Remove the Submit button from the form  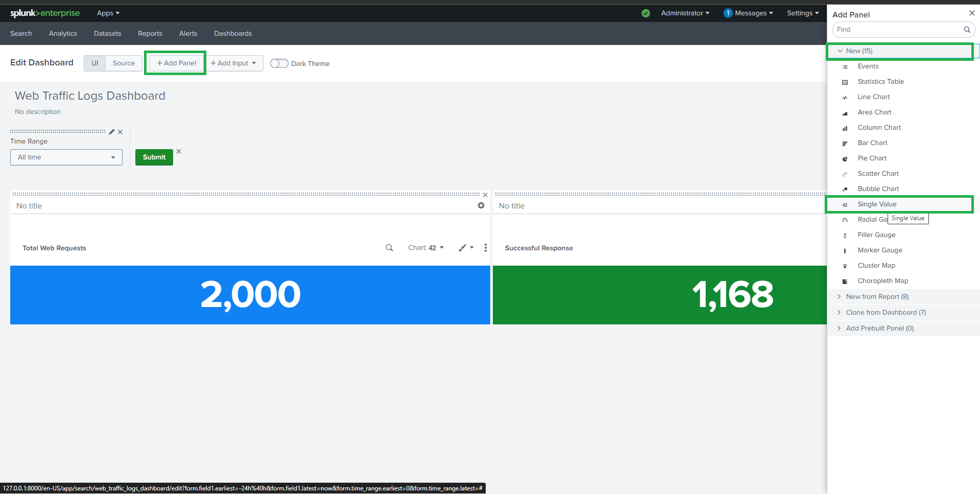tap(179, 151)
